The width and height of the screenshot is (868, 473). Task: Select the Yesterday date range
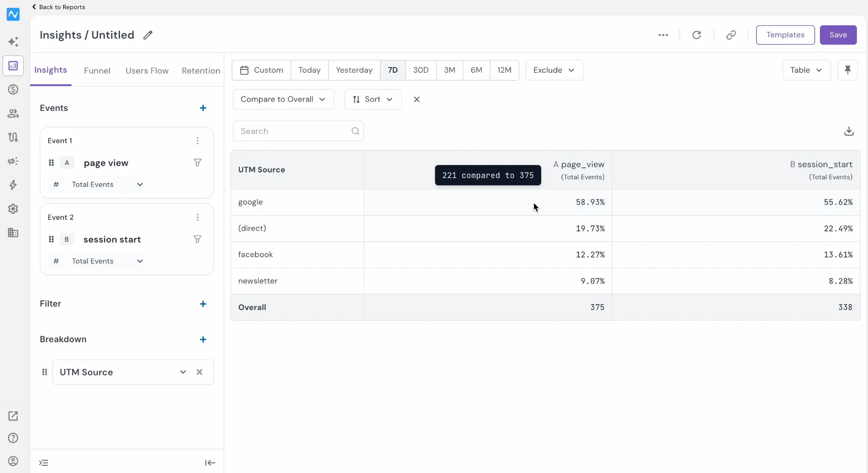[x=354, y=70]
